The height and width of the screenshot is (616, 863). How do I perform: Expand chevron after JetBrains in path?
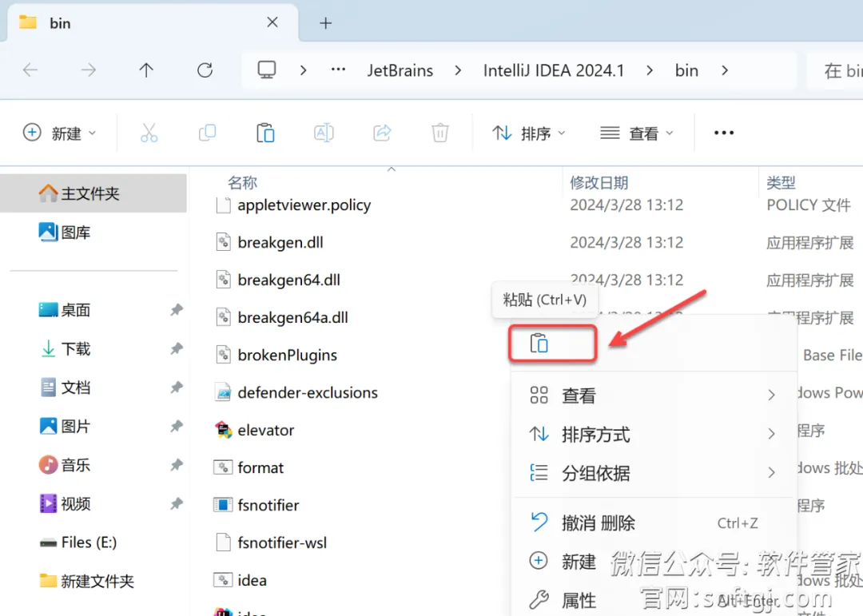click(458, 70)
